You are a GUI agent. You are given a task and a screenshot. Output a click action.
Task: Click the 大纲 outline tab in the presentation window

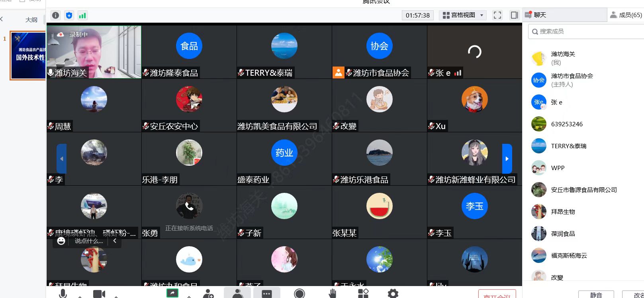coord(31,20)
